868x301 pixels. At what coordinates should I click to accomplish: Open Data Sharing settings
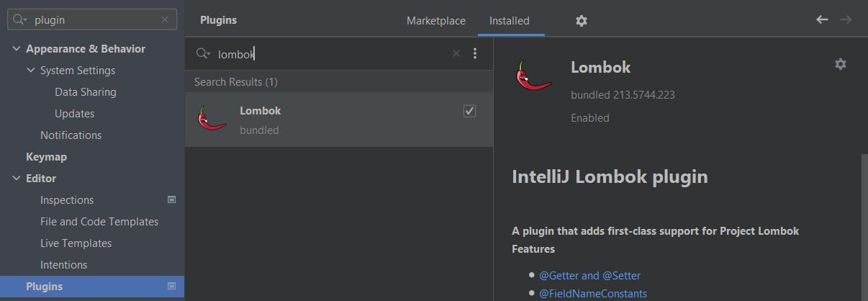(85, 92)
